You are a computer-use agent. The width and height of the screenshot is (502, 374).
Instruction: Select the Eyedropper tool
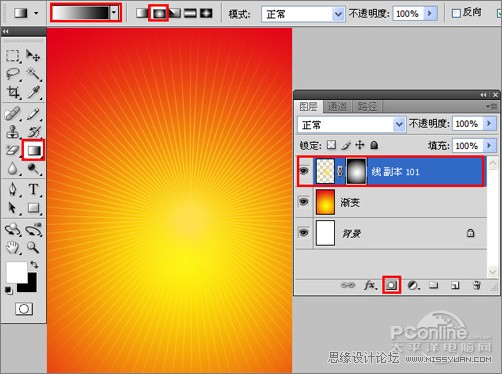point(33,92)
